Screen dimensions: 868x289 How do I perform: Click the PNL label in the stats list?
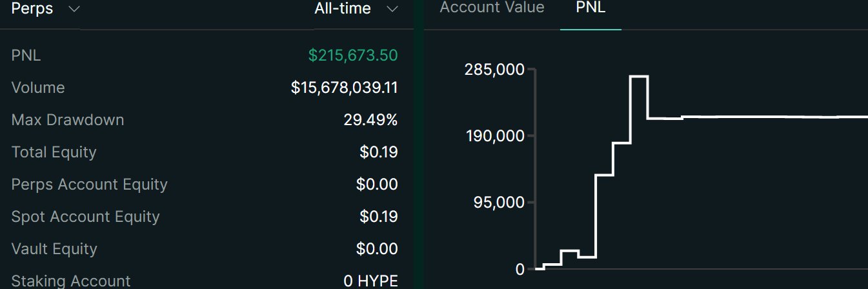26,55
